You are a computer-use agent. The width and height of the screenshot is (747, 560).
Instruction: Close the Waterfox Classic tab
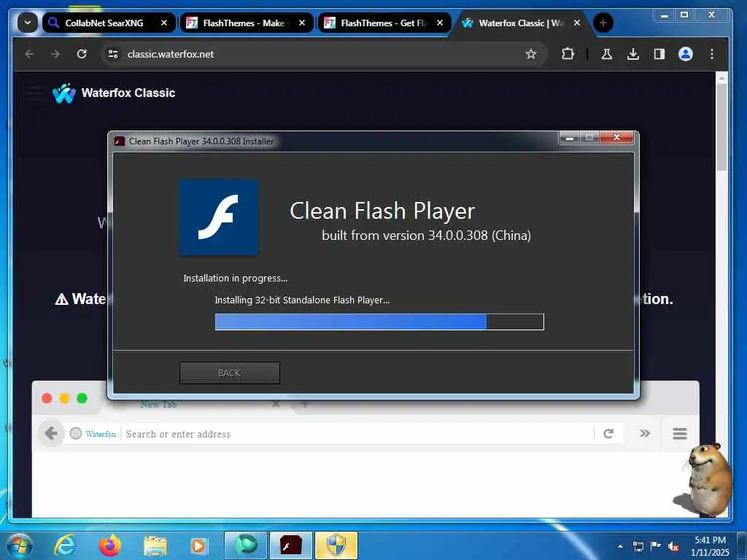pyautogui.click(x=577, y=23)
